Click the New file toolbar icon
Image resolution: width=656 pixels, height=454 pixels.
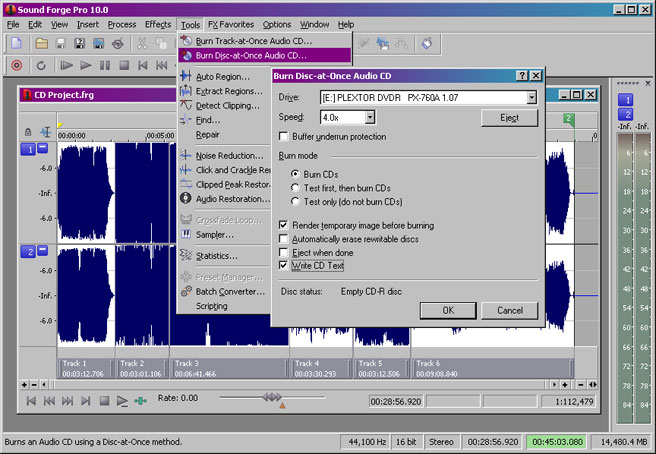[x=16, y=44]
